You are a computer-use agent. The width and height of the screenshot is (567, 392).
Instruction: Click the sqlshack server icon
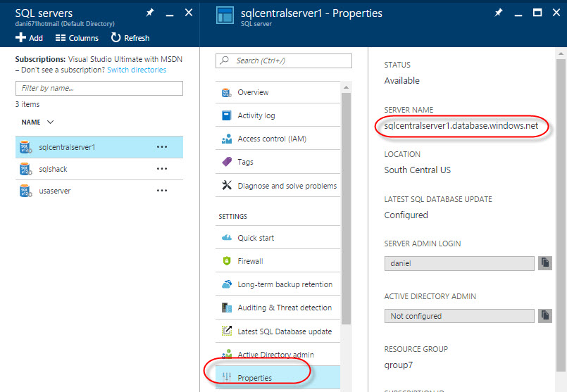tap(25, 169)
